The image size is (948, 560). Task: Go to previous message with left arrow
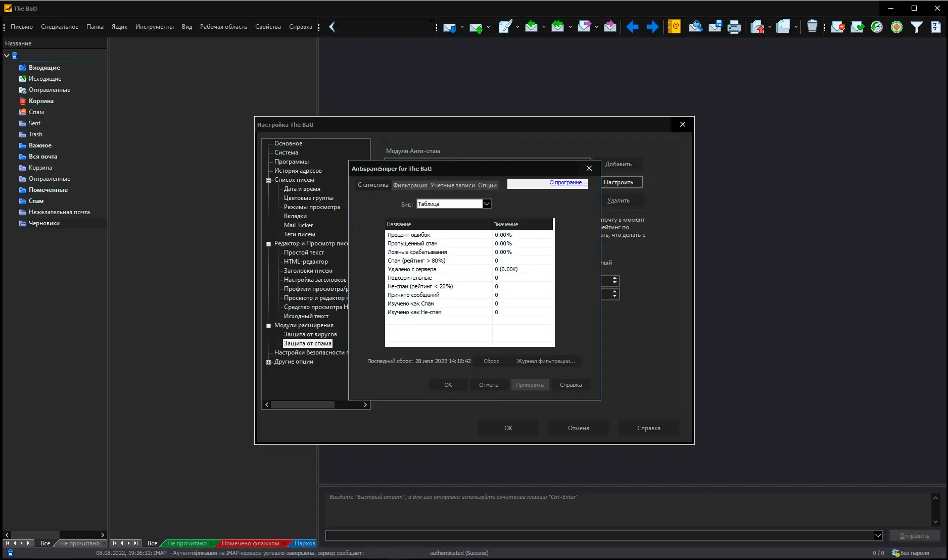[x=632, y=27]
